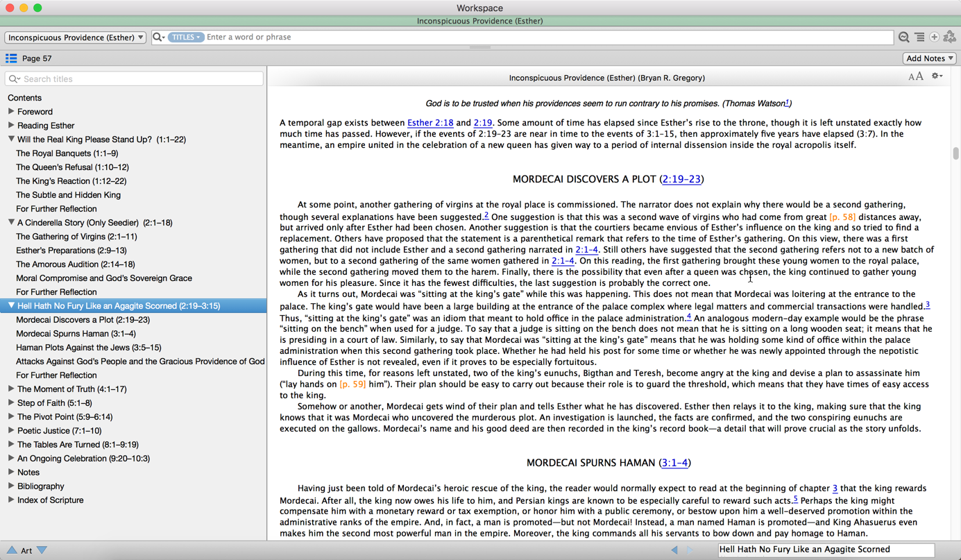
Task: Select Mordecai Discovers a Plot in contents
Action: click(x=83, y=320)
